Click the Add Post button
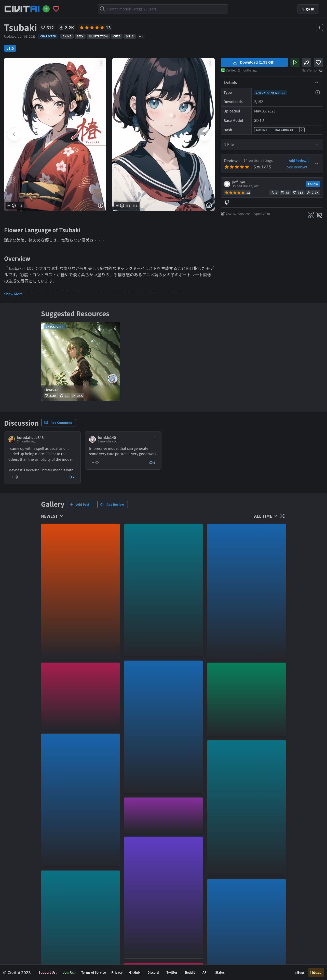 pos(80,505)
